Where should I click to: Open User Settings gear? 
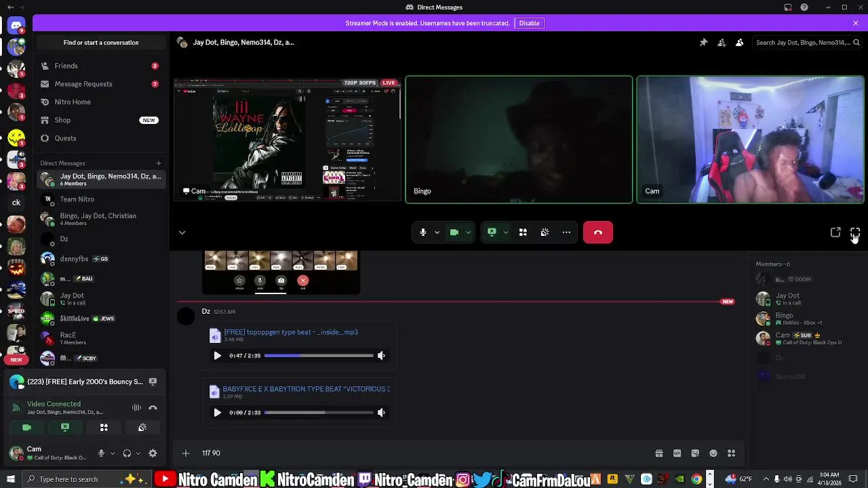(153, 453)
